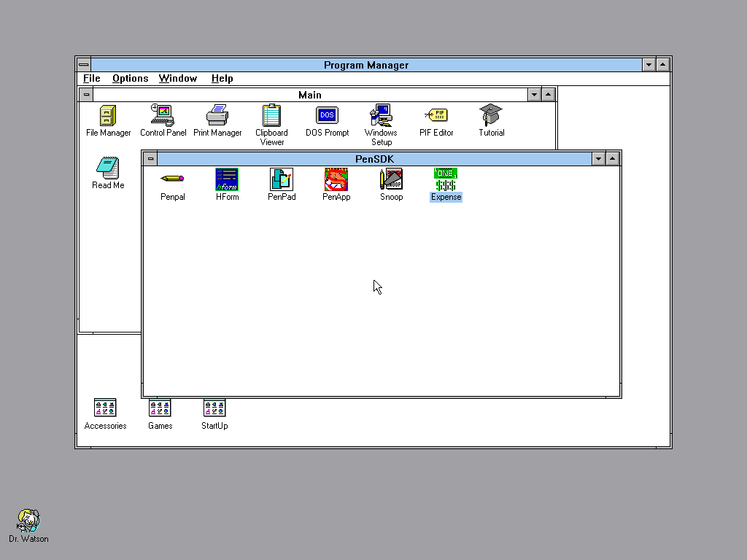The width and height of the screenshot is (747, 560).
Task: Open the Options menu
Action: [x=130, y=79]
